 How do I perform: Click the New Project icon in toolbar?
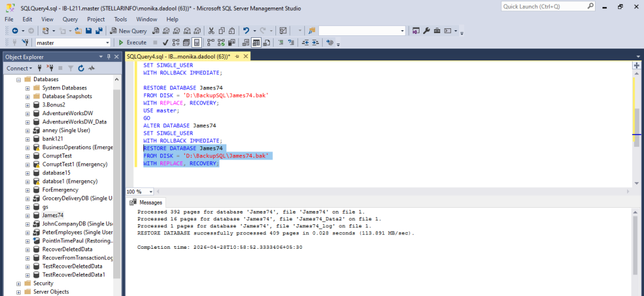click(46, 31)
